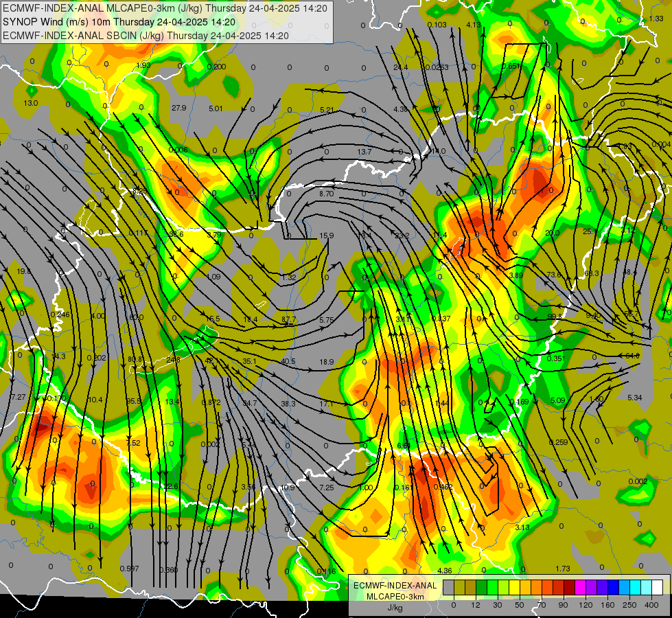
Task: Click the dark green legend swatch
Action: [482, 588]
